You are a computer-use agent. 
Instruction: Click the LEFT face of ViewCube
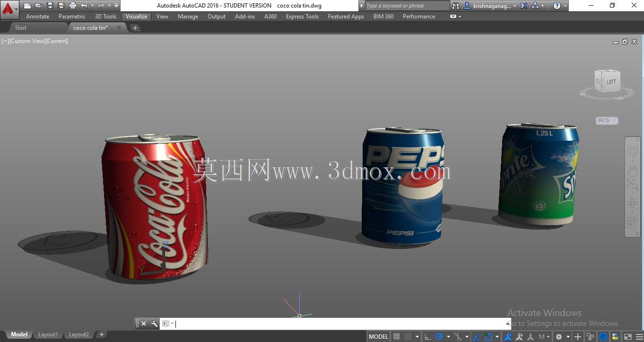[x=611, y=82]
